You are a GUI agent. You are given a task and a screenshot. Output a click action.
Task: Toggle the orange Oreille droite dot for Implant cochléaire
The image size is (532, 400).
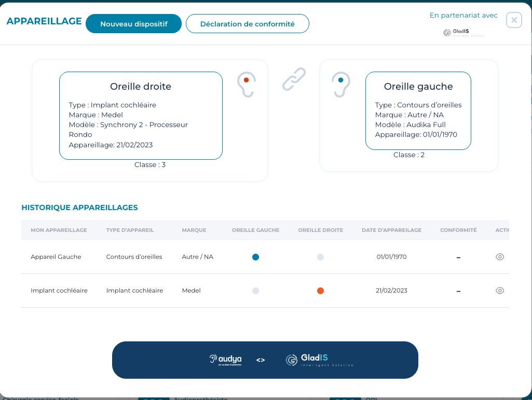[x=320, y=291]
